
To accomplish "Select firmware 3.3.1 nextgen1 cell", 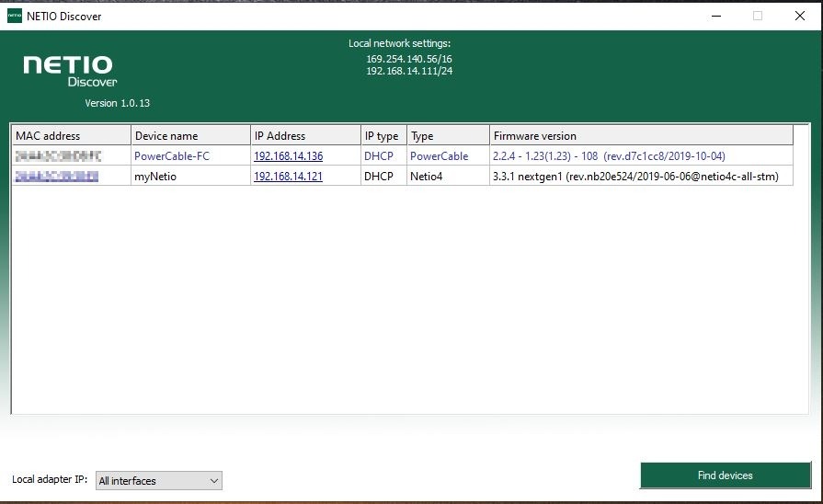I will point(642,177).
